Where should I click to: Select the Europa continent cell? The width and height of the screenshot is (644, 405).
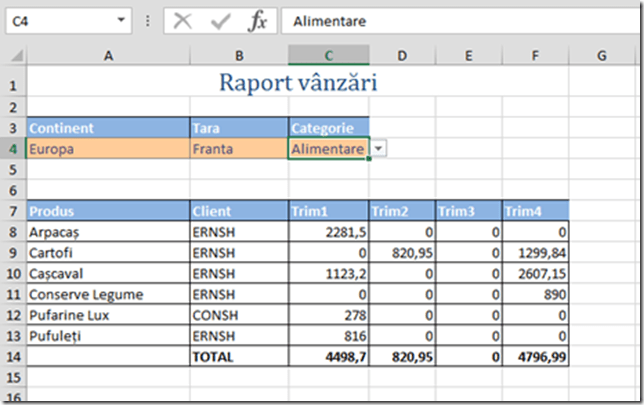tap(108, 149)
